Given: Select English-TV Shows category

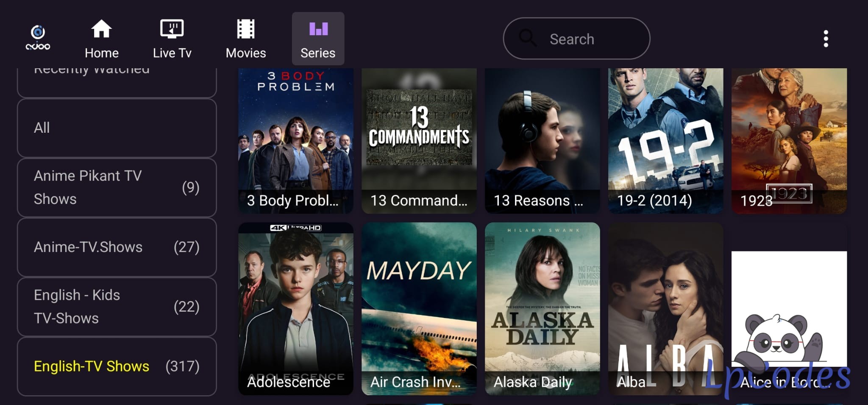Looking at the screenshot, I should [117, 366].
